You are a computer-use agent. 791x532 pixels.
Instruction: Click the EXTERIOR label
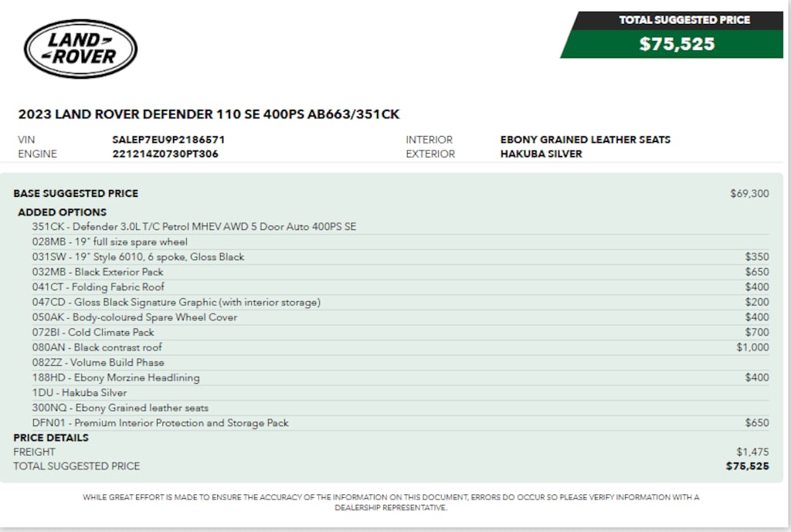click(x=430, y=154)
